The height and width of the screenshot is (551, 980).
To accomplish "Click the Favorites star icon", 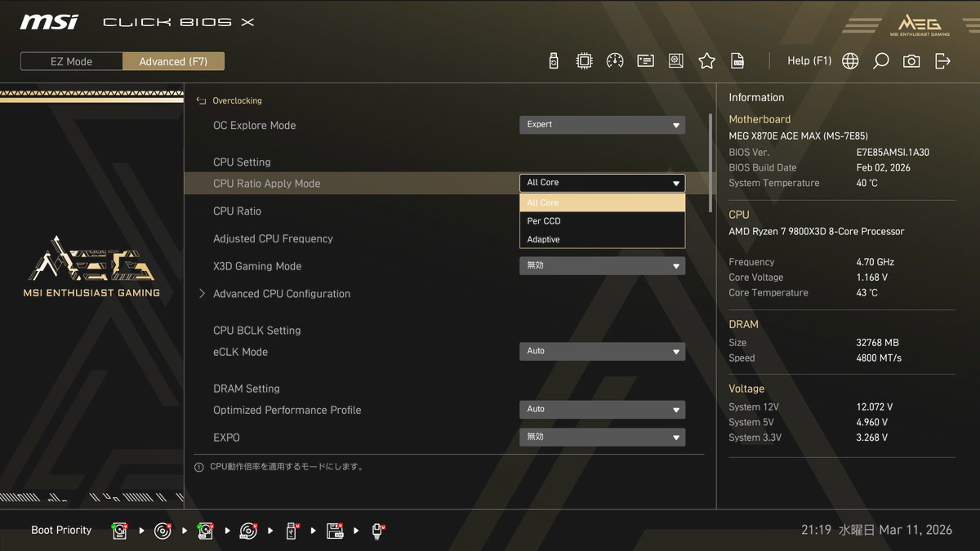I will point(706,61).
